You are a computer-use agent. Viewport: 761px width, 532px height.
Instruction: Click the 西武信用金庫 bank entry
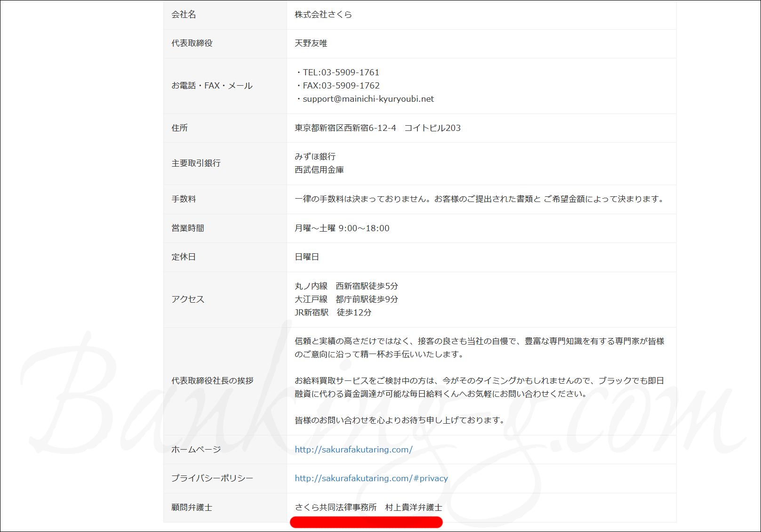[x=319, y=169]
